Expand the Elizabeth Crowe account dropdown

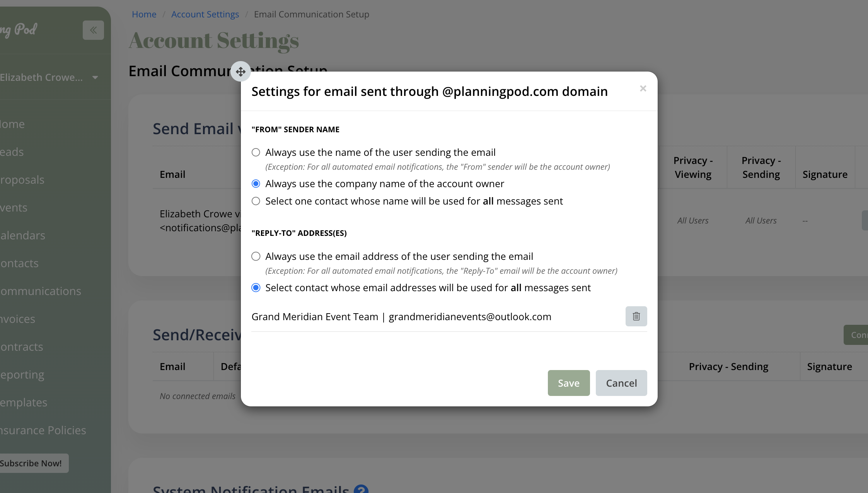tap(95, 77)
